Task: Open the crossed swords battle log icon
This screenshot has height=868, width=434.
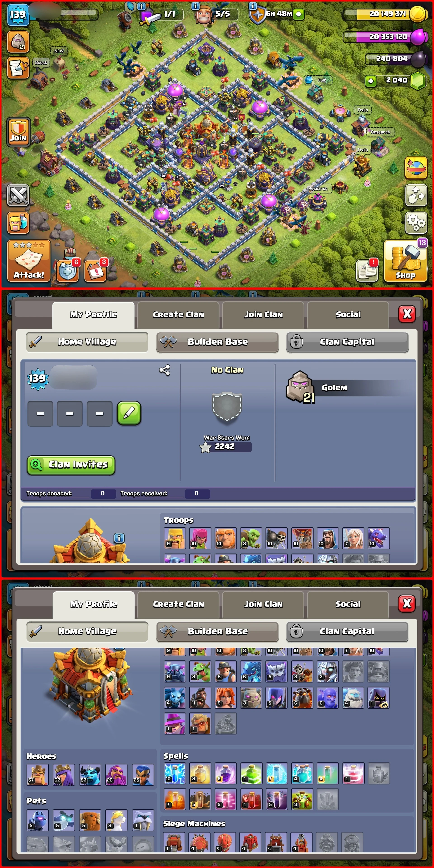Action: (18, 195)
